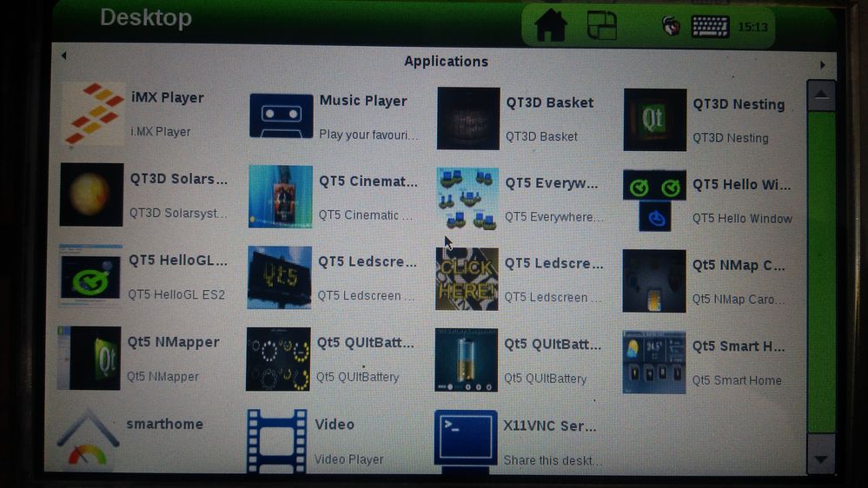
Task: Open QT5 Cinematic Experience icon
Action: pyautogui.click(x=280, y=196)
